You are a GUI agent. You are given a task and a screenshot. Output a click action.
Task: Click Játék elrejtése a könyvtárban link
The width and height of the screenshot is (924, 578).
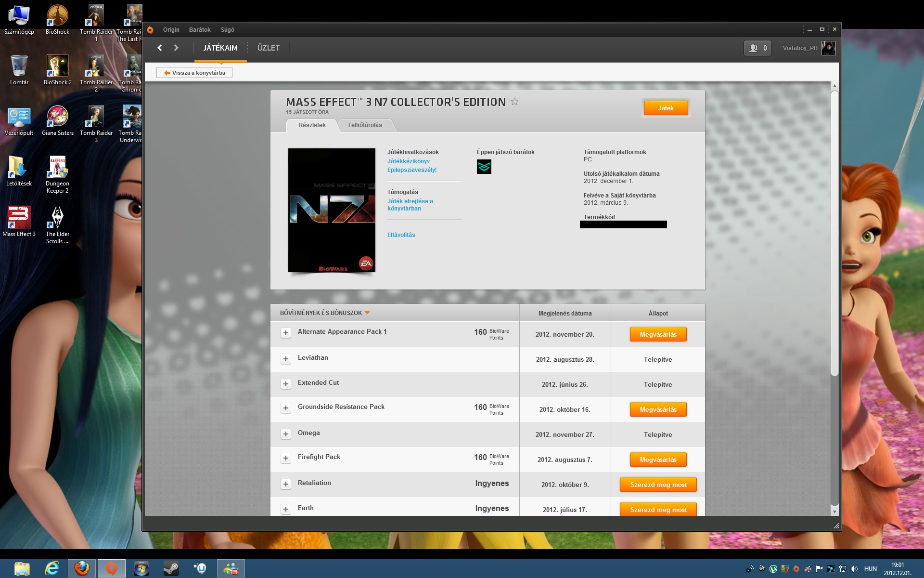(x=410, y=205)
